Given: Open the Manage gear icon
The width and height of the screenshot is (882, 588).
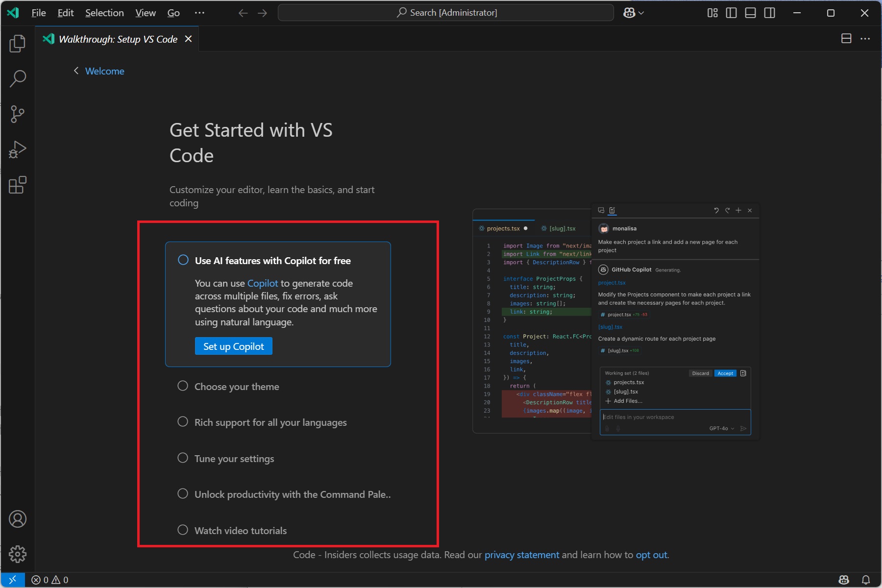Looking at the screenshot, I should click(x=18, y=554).
